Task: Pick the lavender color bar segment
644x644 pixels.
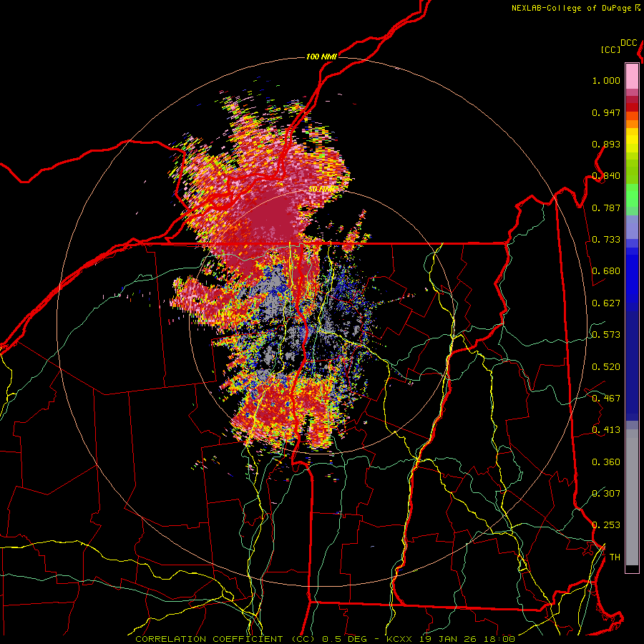Action: (x=632, y=227)
